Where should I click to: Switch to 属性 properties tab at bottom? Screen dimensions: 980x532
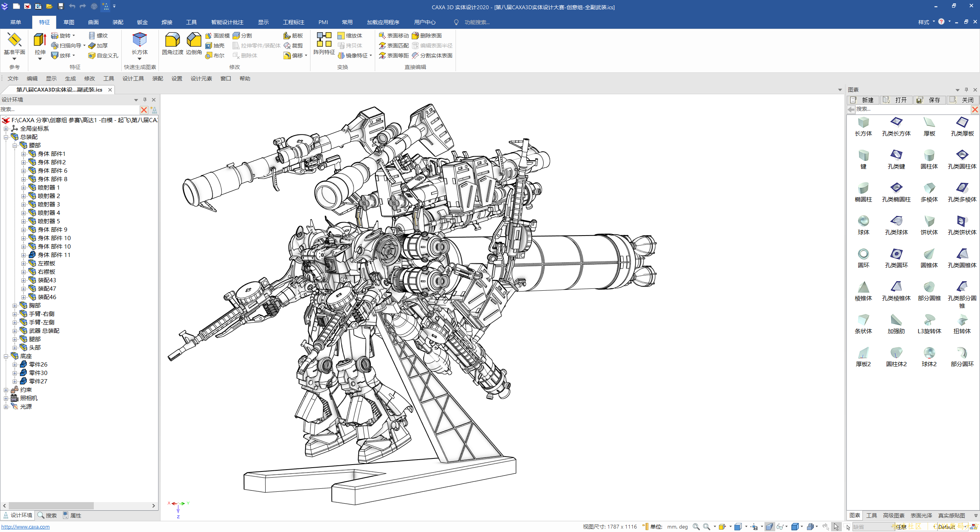(x=72, y=516)
